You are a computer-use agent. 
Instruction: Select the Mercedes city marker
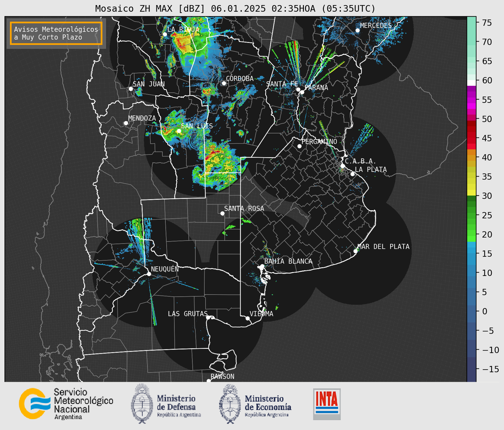(x=358, y=31)
